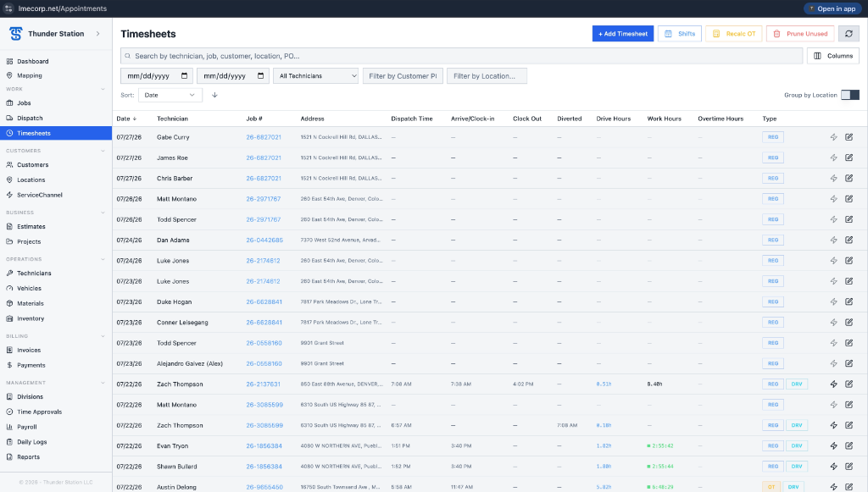Click the Filter by Location input
Image resolution: width=868 pixels, height=492 pixels.
(x=487, y=75)
